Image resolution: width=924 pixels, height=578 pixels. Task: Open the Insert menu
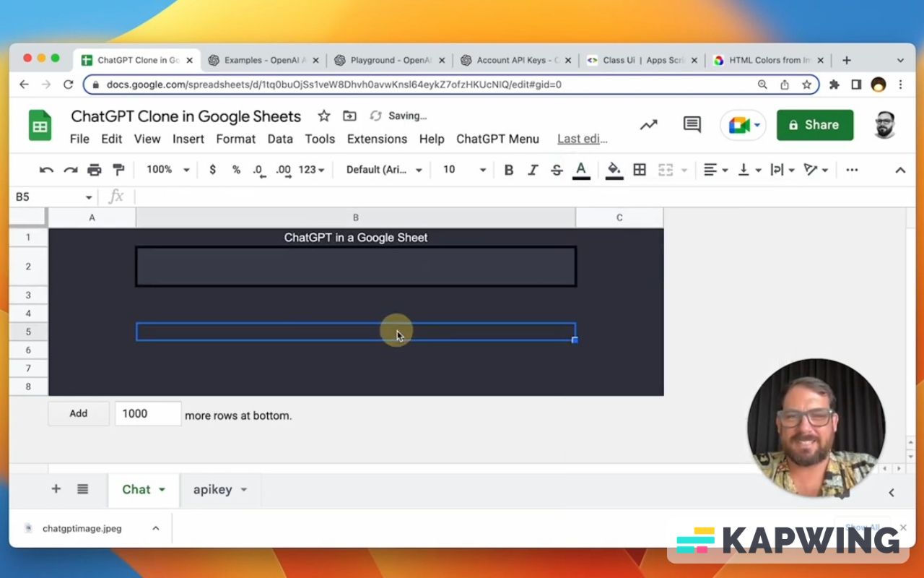coord(188,139)
